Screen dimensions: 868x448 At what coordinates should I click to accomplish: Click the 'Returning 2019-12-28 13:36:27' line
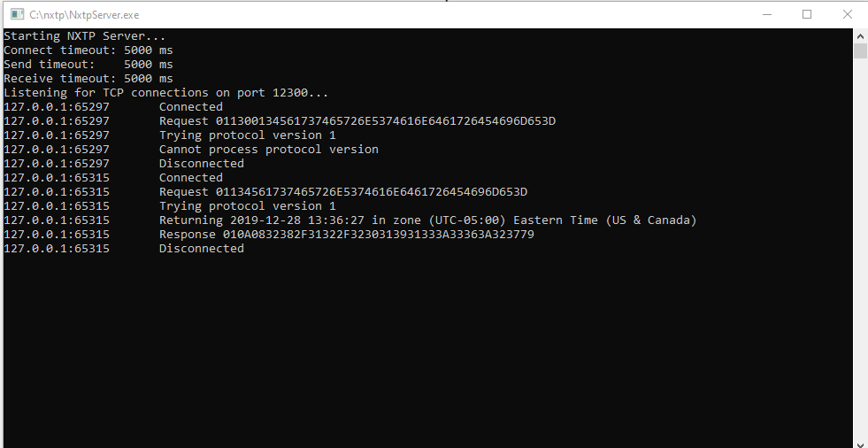click(428, 220)
